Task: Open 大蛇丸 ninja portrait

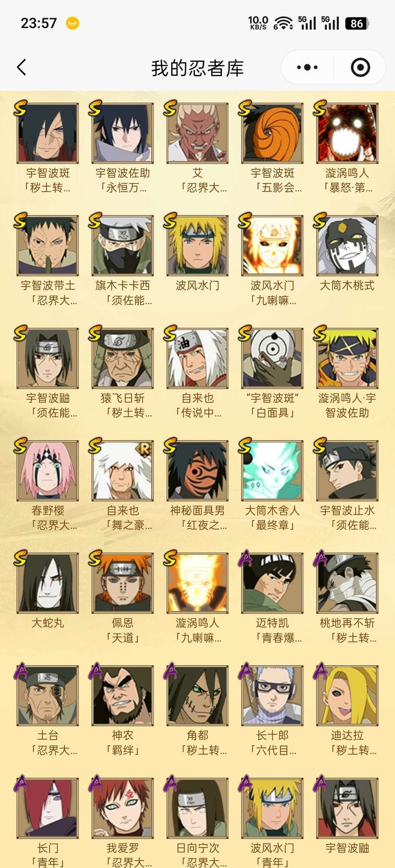Action: pos(48,583)
